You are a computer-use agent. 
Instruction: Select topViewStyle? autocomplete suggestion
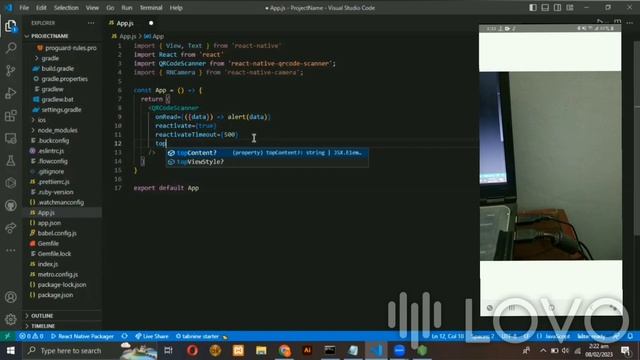pyautogui.click(x=267, y=162)
